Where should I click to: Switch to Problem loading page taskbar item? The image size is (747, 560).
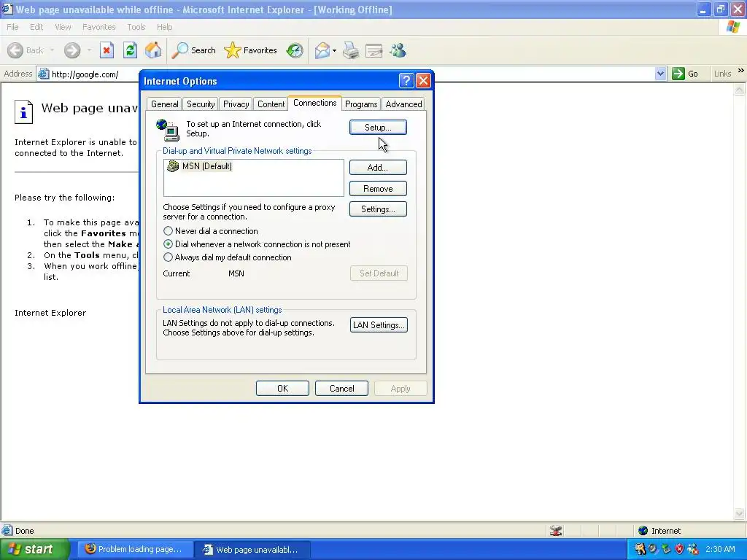[x=135, y=549]
